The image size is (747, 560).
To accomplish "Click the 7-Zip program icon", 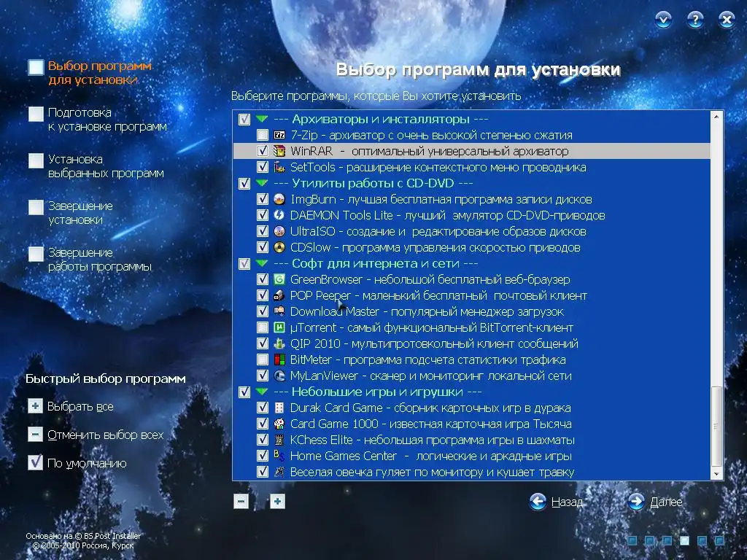I will point(279,135).
